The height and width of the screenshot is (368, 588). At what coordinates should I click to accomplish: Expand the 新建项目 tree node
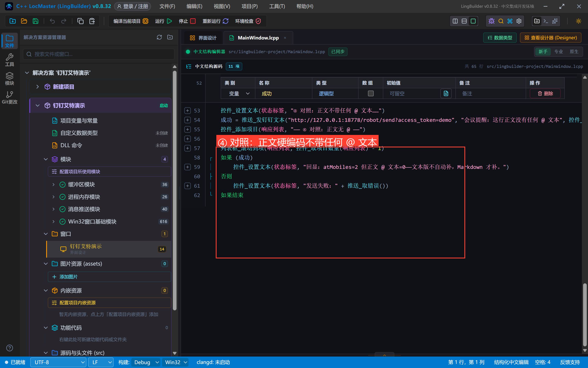(37, 87)
